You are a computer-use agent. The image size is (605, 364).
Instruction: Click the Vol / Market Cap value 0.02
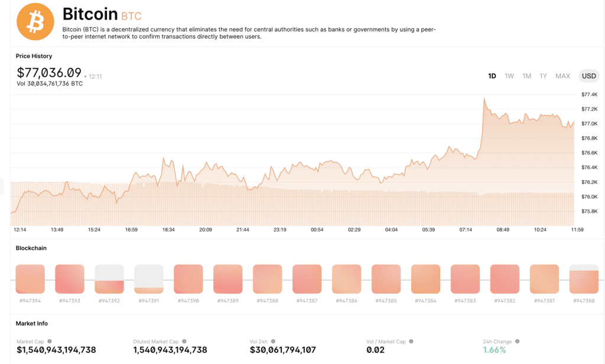(x=375, y=350)
